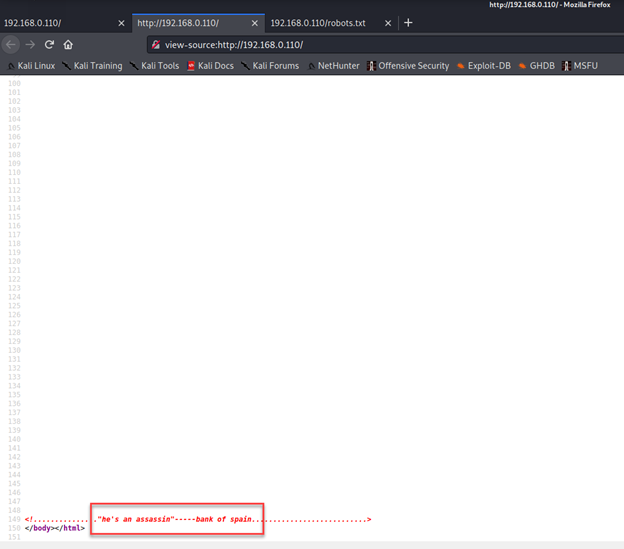Click the browser Back arrow button

10,44
